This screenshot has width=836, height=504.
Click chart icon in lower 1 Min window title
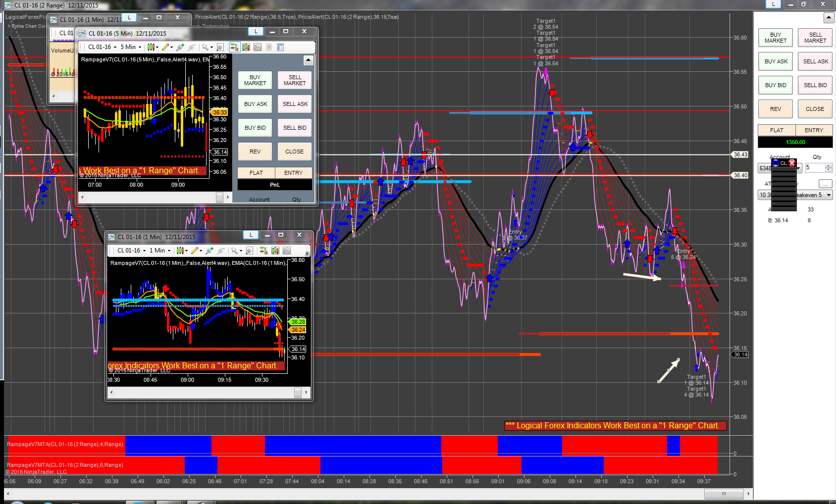pyautogui.click(x=111, y=237)
